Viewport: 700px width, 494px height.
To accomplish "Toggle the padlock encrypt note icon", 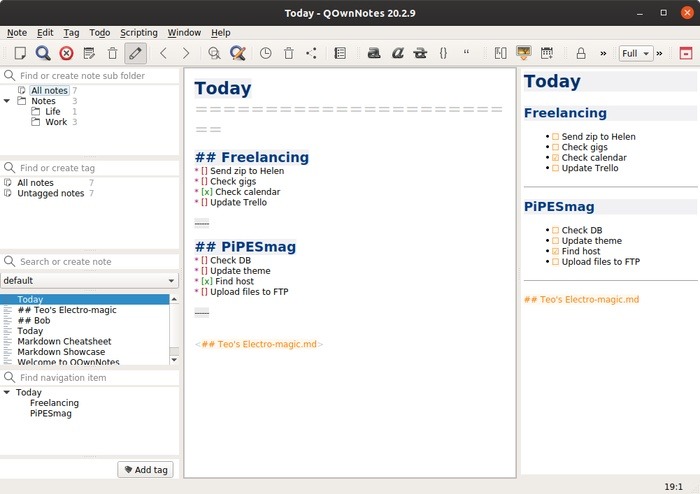I will click(x=581, y=53).
